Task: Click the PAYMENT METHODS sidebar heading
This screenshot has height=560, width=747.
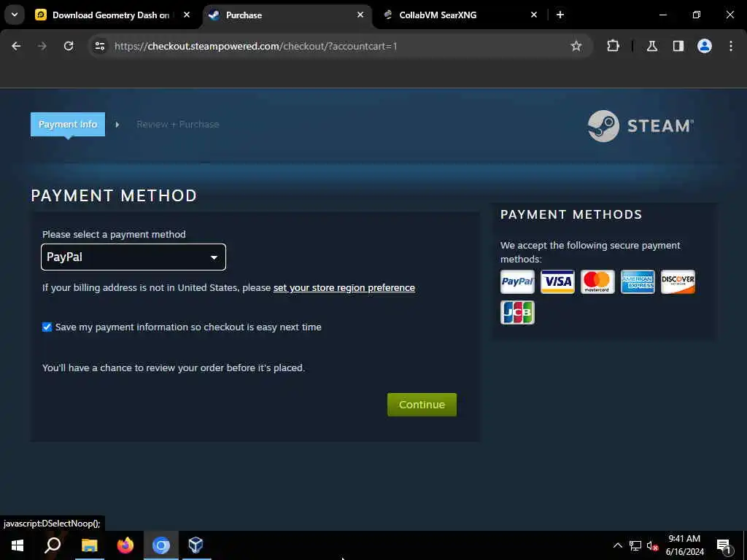Action: pos(571,215)
